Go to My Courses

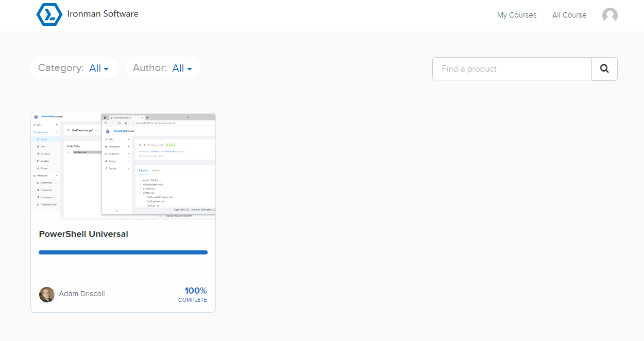[x=517, y=15]
